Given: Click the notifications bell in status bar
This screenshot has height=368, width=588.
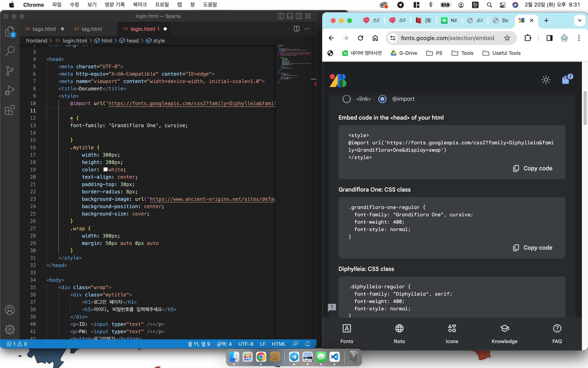Looking at the screenshot, I should click(307, 344).
